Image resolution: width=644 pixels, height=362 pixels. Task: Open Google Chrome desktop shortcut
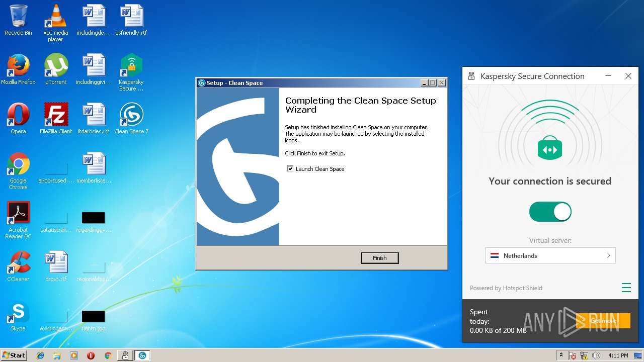coord(18,171)
